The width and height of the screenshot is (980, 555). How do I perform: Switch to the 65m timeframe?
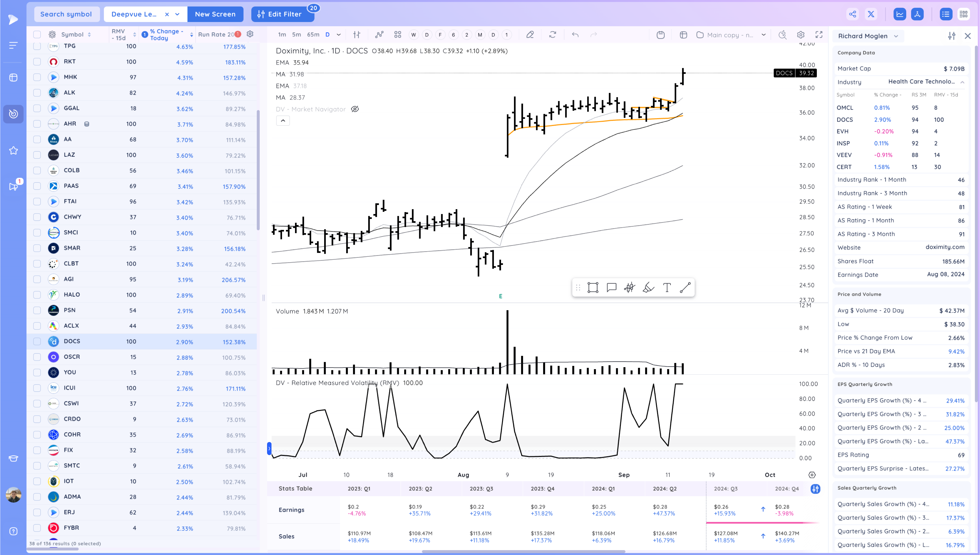tap(313, 35)
